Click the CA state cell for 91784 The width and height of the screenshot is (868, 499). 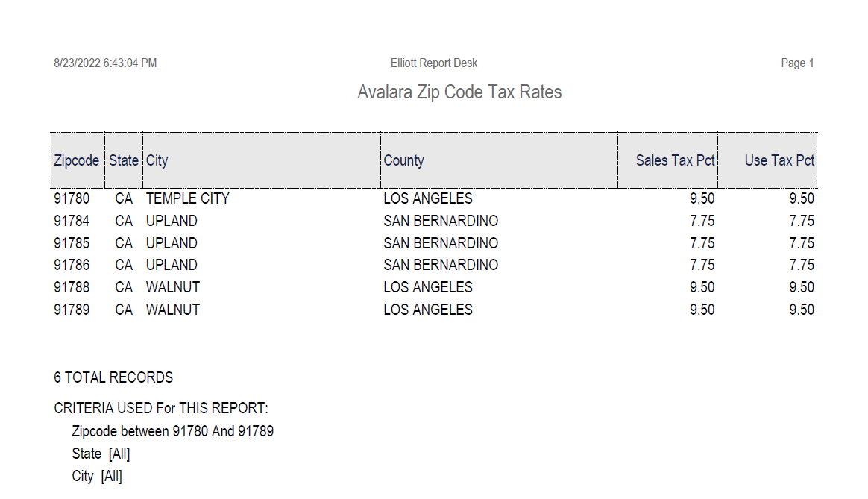124,221
